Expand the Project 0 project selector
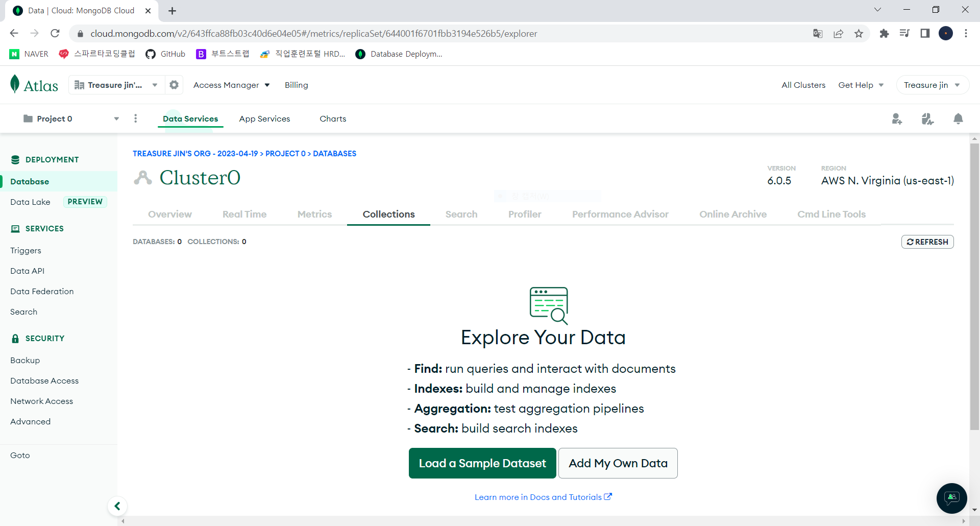 coord(71,118)
